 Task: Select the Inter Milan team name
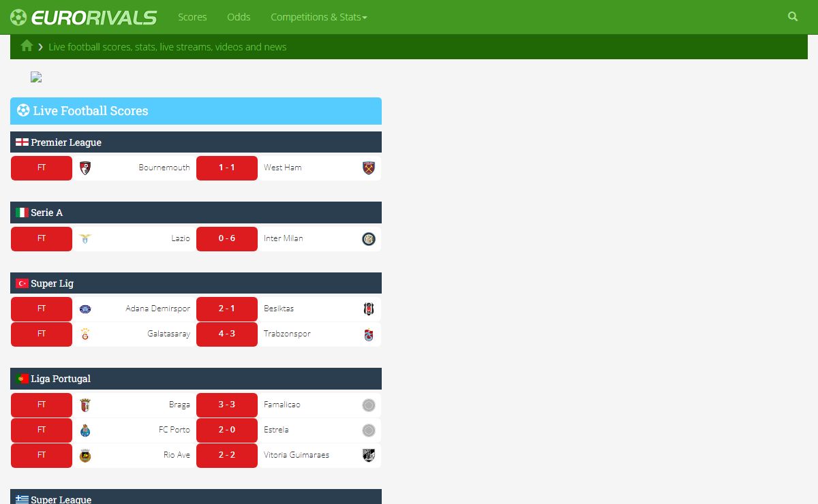point(284,238)
